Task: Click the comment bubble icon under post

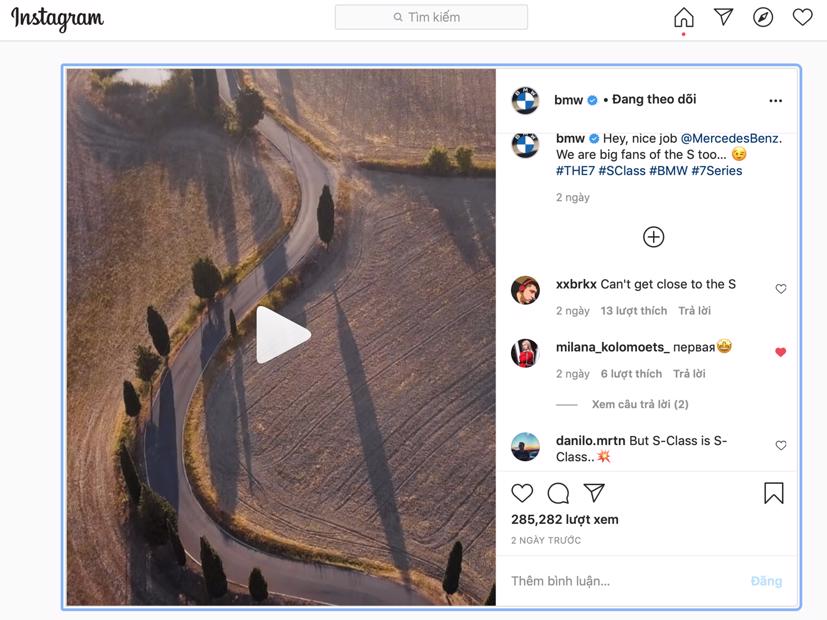Action: pyautogui.click(x=558, y=493)
